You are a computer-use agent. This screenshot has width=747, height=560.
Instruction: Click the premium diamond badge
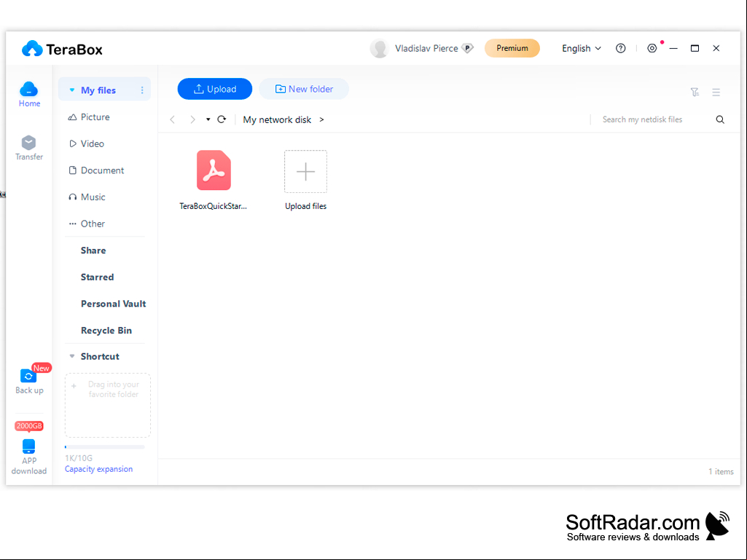click(x=468, y=48)
